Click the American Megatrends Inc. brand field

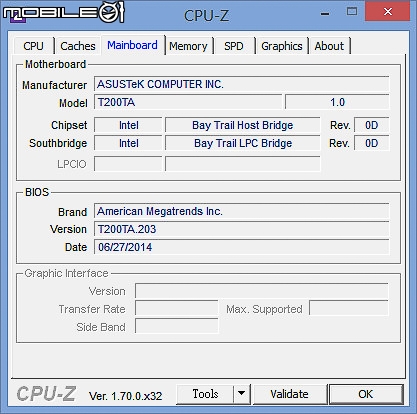tap(241, 211)
